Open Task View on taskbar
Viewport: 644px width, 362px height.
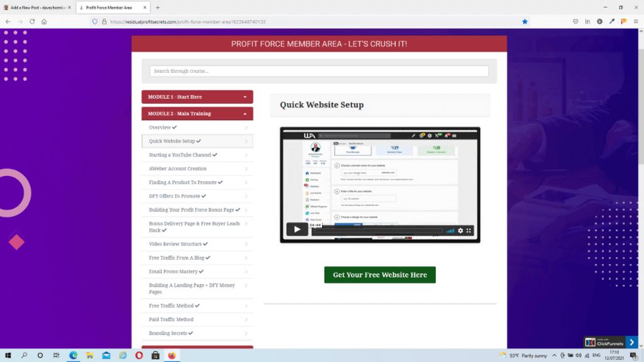(x=56, y=356)
